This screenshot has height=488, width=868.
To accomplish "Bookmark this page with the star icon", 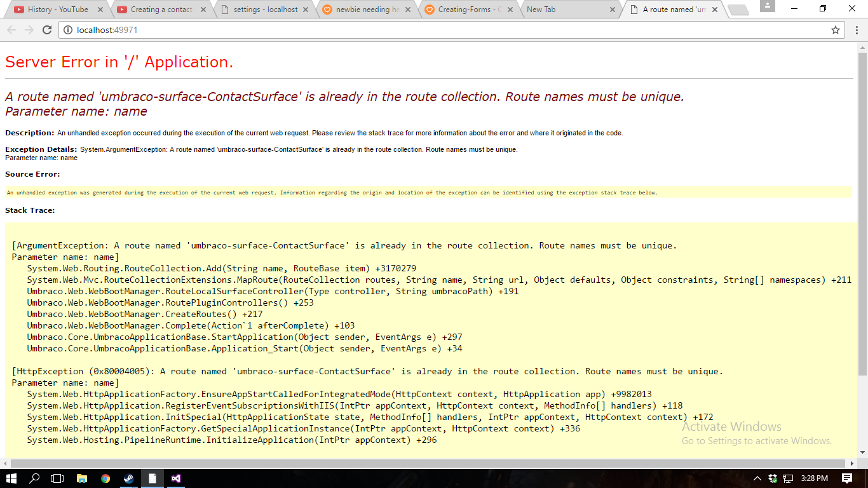I will click(x=836, y=30).
